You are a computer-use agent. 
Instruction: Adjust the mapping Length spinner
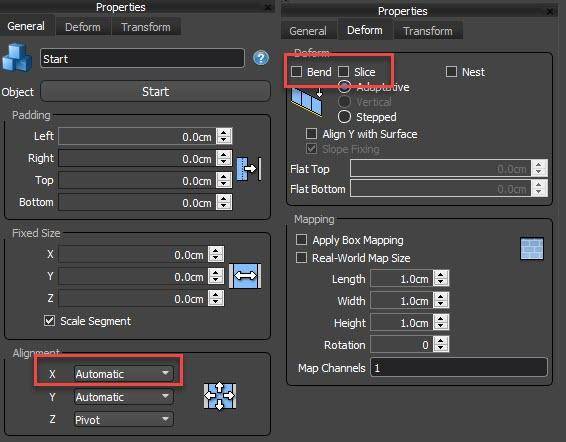[x=441, y=278]
